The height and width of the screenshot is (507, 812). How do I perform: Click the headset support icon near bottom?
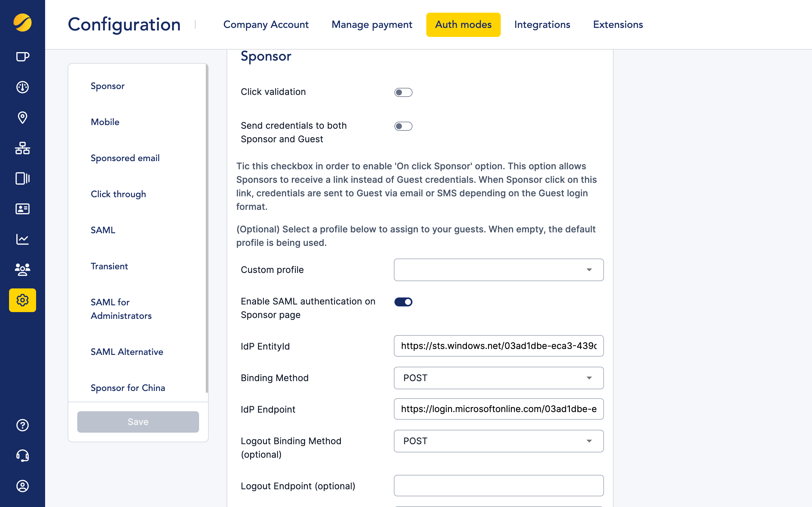tap(22, 456)
